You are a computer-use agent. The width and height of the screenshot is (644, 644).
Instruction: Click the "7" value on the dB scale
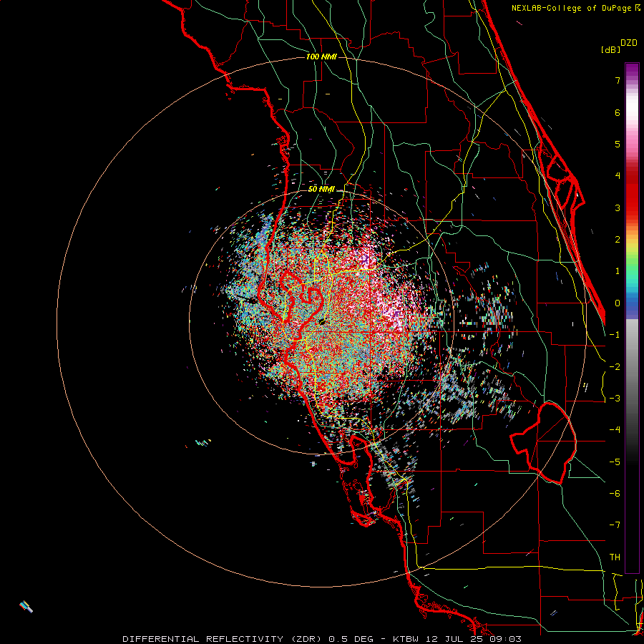click(618, 80)
